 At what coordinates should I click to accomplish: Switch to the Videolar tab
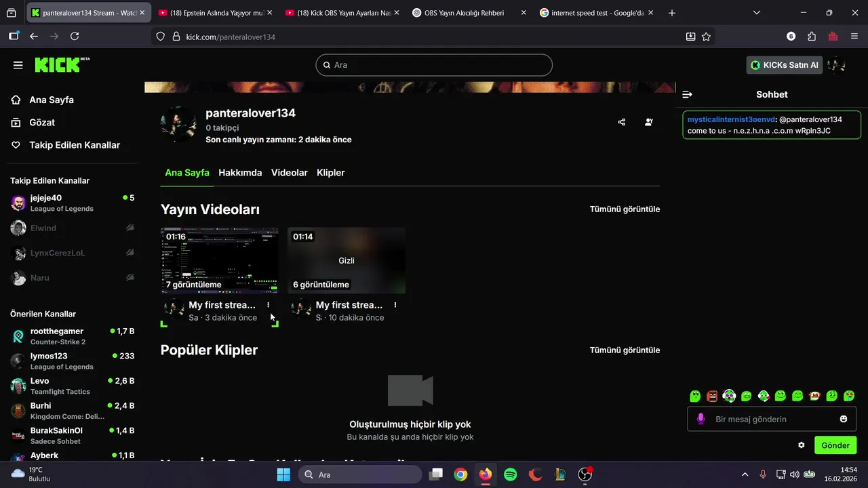tap(290, 173)
